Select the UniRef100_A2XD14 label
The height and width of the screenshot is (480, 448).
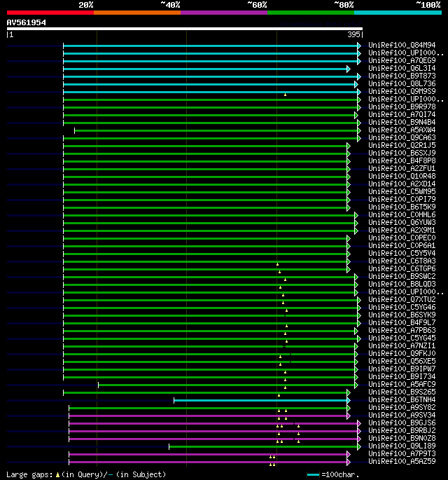click(x=402, y=184)
